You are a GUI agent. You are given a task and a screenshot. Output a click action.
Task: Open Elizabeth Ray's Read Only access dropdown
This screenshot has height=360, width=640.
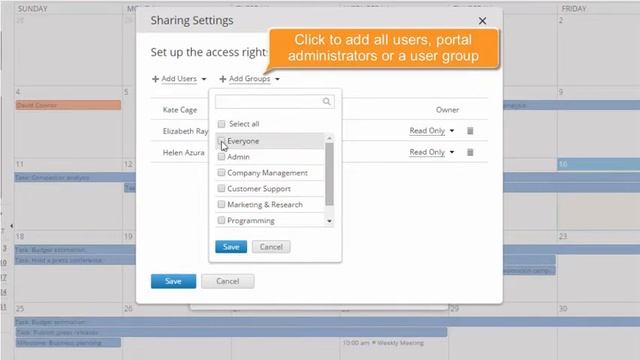[431, 131]
